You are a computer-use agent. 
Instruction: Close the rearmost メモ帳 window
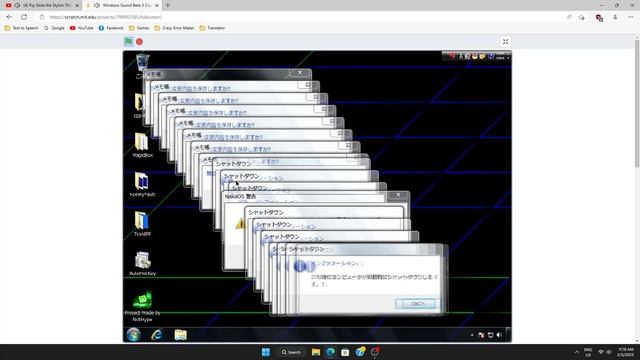300,73
